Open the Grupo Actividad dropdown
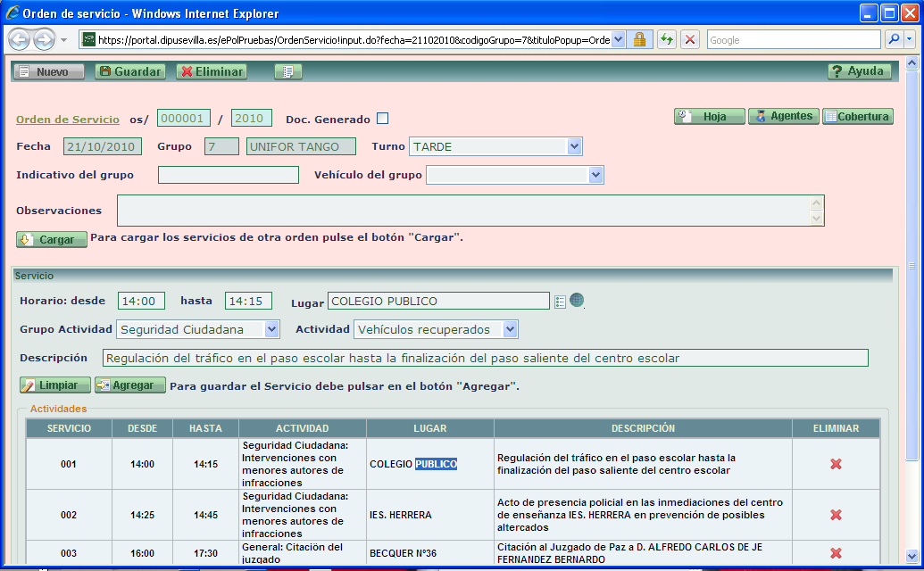The image size is (924, 571). point(273,328)
